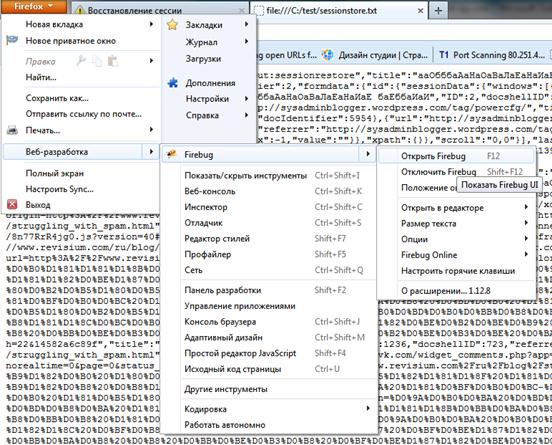Choose Настроить горячие клавиши
Image resolution: width=552 pixels, height=445 pixels.
[456, 271]
